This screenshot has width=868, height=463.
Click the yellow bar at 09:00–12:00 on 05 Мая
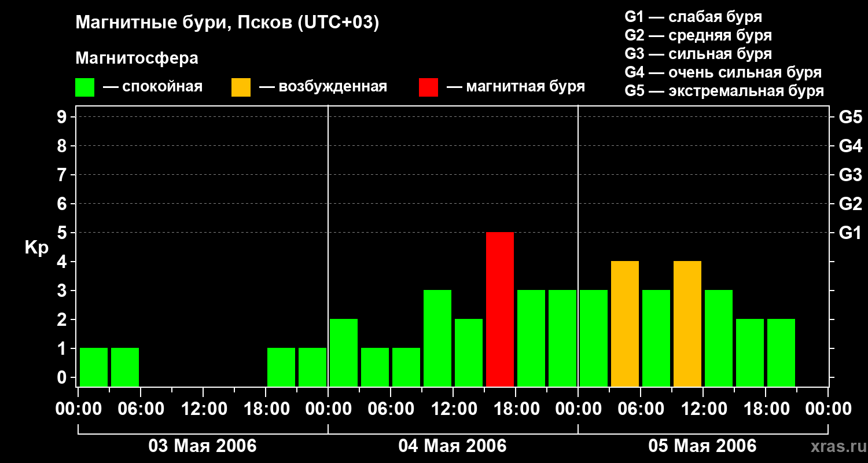(x=687, y=324)
